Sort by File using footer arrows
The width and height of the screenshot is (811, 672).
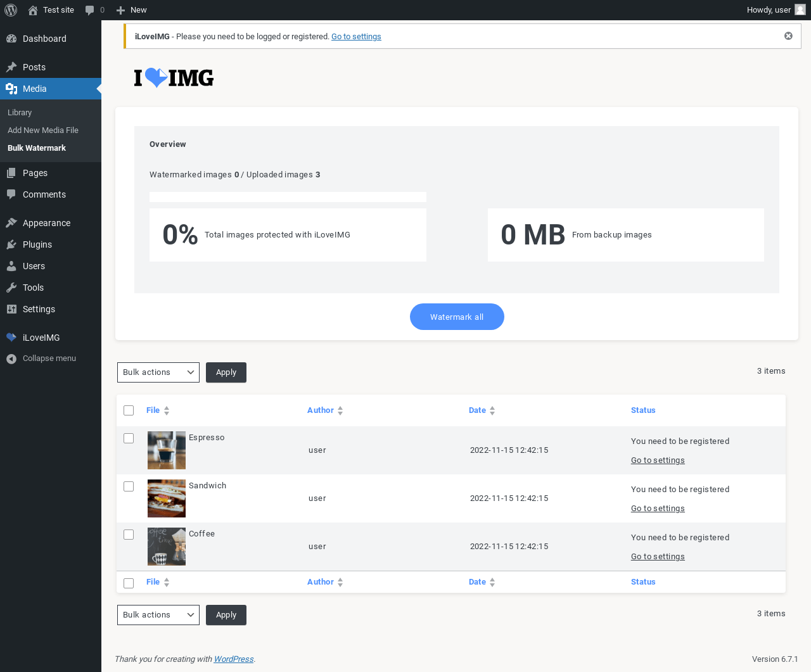[x=167, y=582]
